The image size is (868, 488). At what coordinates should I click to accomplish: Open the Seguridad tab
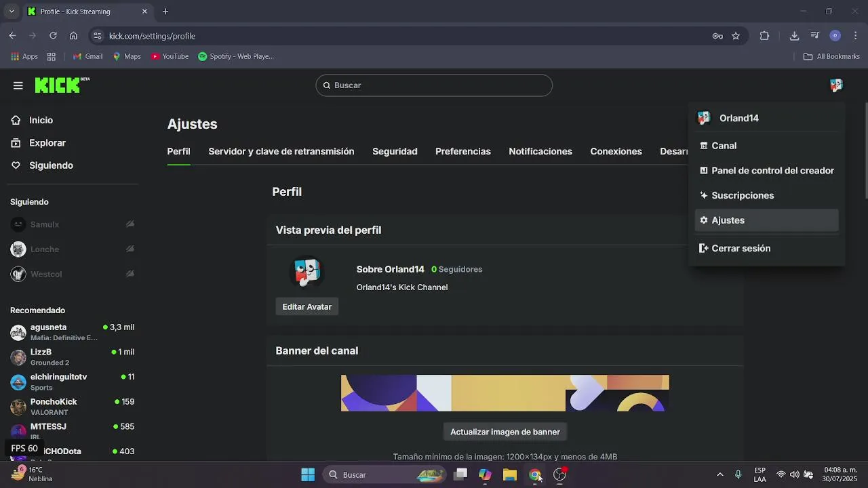[x=395, y=152]
